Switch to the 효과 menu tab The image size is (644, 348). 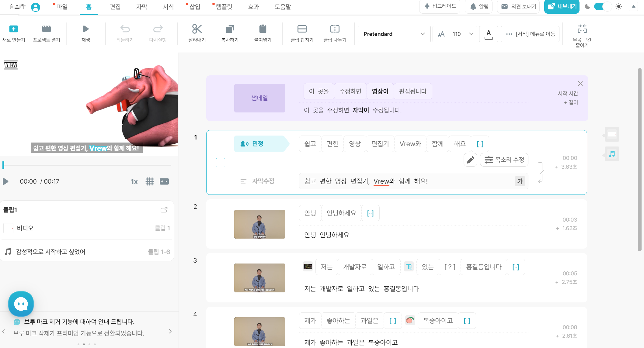pos(253,7)
